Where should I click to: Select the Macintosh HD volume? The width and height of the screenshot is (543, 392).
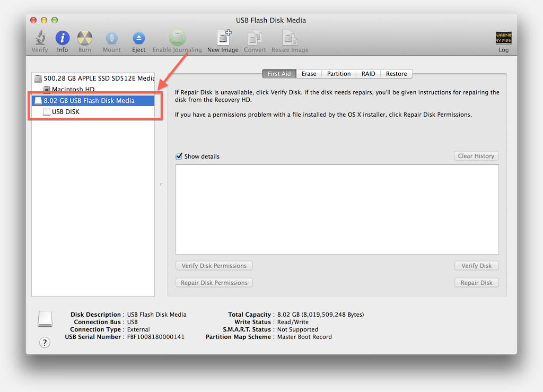(x=72, y=89)
